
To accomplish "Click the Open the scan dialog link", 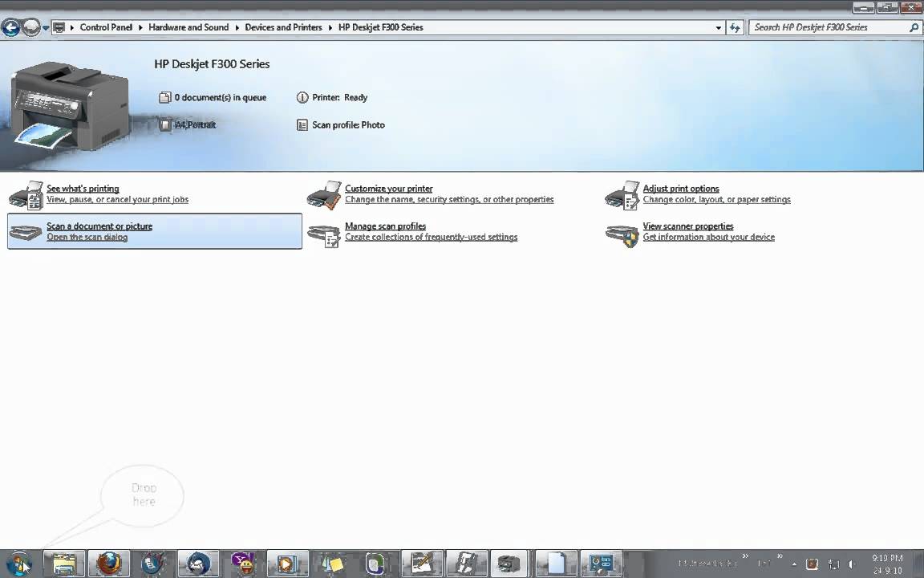I will click(x=87, y=237).
